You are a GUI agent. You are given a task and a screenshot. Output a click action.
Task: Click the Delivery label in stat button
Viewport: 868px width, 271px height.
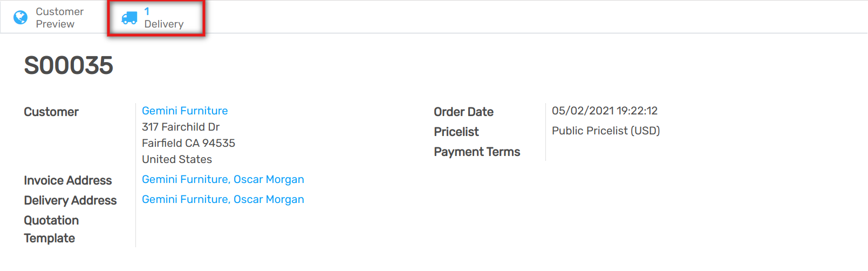tap(164, 24)
